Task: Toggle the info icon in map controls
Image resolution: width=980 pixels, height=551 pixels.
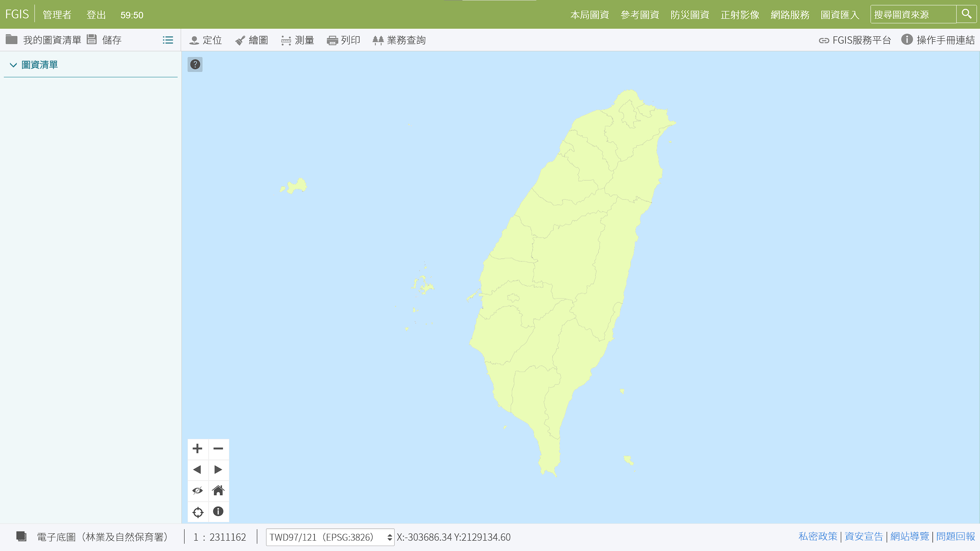Action: click(x=219, y=512)
